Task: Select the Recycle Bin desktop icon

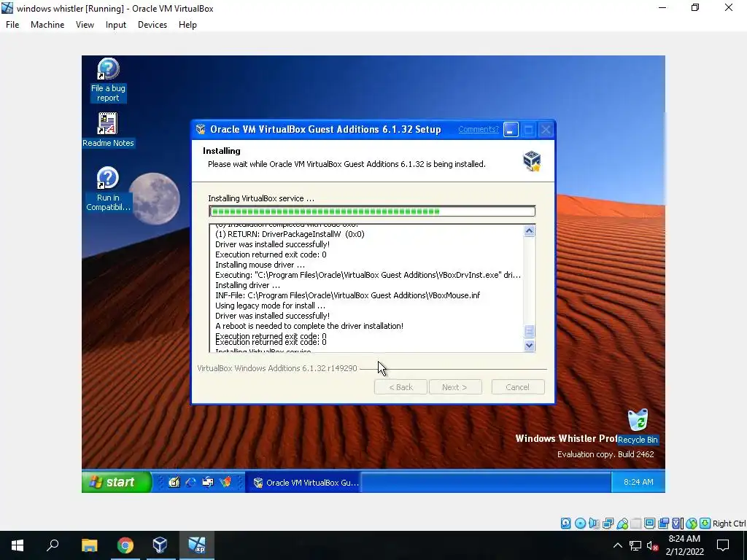Action: [638, 426]
